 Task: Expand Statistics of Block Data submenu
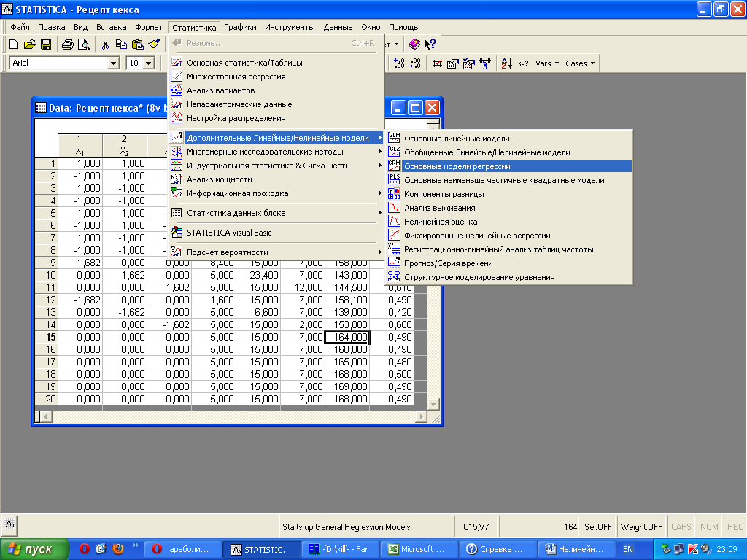[x=276, y=213]
